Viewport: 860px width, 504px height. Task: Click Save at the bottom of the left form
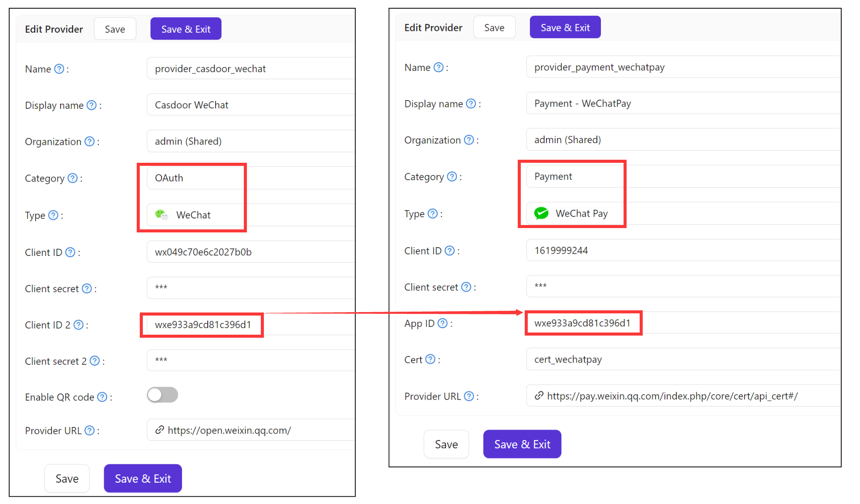click(x=67, y=478)
